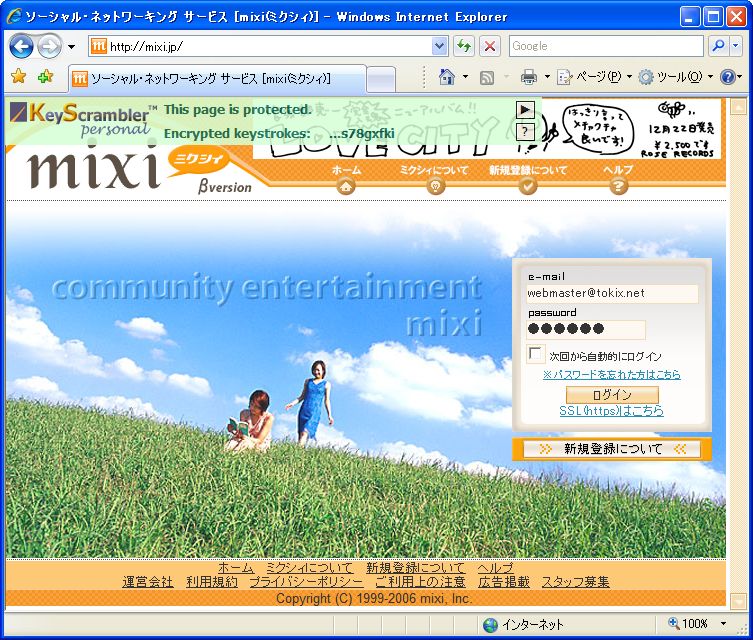Click the e-mail field with webmaster@tokix.net
The image size is (753, 640).
612,293
